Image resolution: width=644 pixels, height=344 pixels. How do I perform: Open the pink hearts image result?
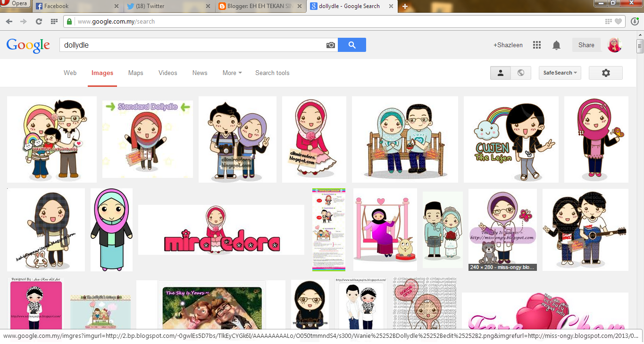click(x=545, y=311)
